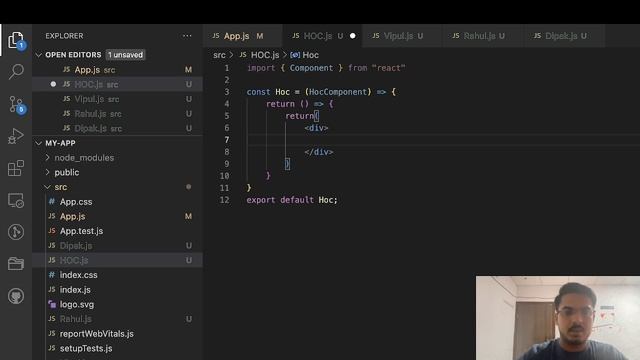Open Rahul.js in Open Editors list
Screen dimensions: 640x360
coord(118,114)
